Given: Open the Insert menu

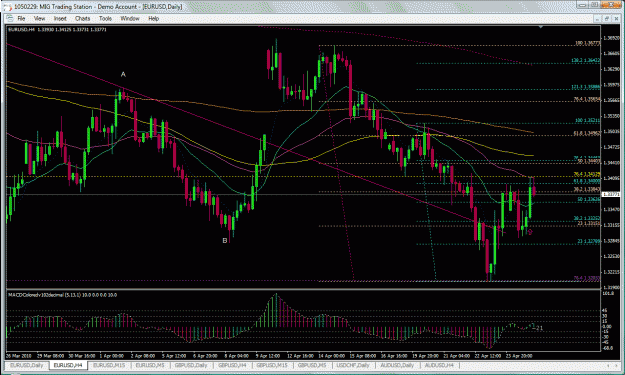Looking at the screenshot, I should [x=60, y=18].
